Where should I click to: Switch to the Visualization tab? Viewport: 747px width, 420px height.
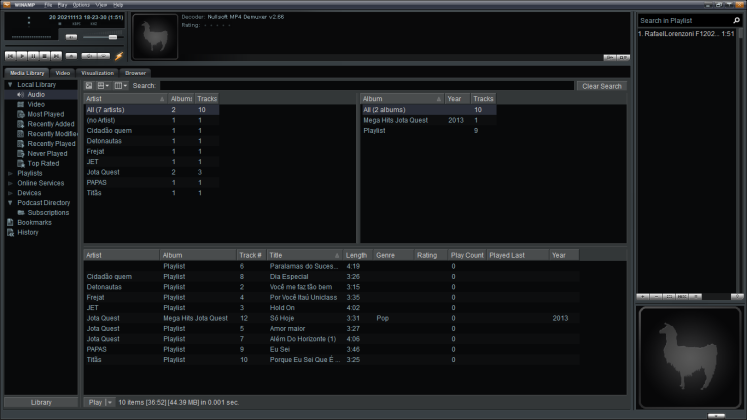97,73
